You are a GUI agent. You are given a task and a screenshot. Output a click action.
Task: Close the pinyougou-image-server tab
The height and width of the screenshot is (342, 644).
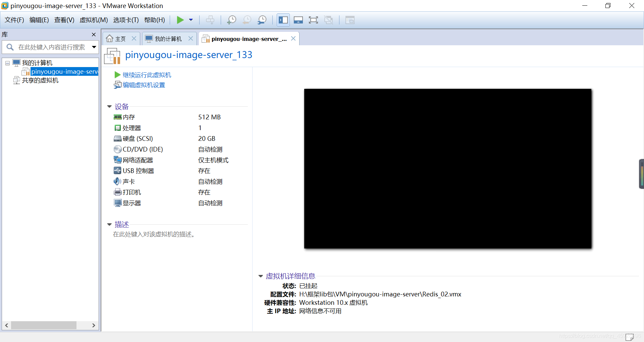coord(293,39)
